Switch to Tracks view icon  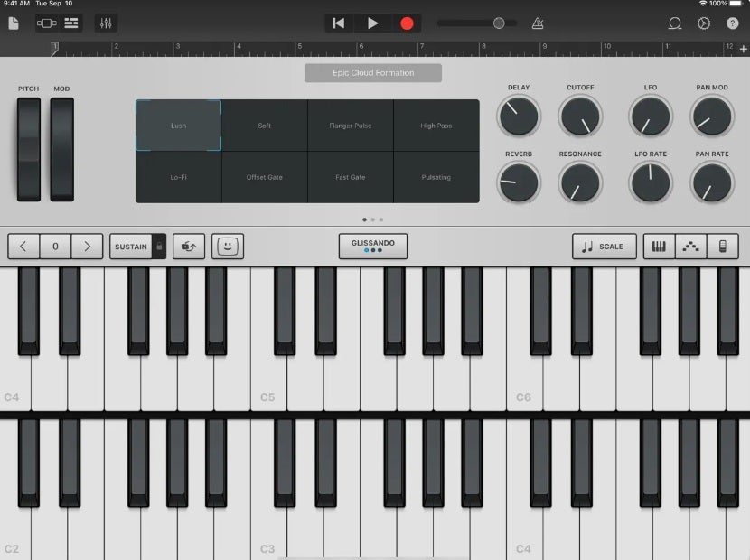(x=71, y=23)
